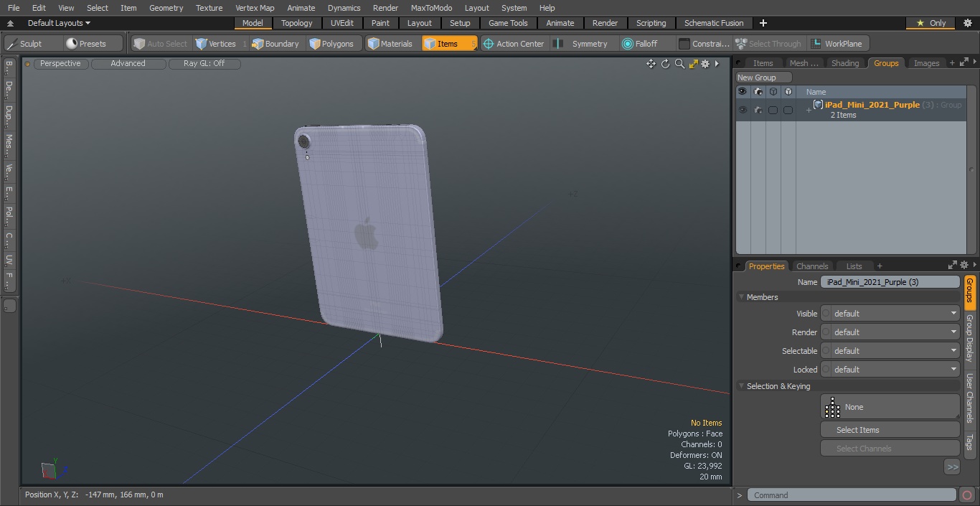Activate the Sculpt tool icon
The image size is (980, 506).
pyautogui.click(x=12, y=44)
